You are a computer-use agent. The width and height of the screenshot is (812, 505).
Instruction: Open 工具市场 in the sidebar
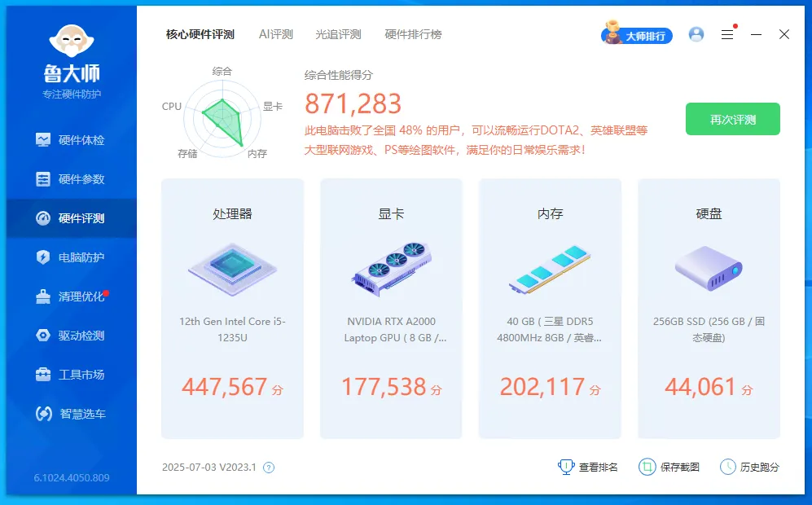(x=71, y=375)
